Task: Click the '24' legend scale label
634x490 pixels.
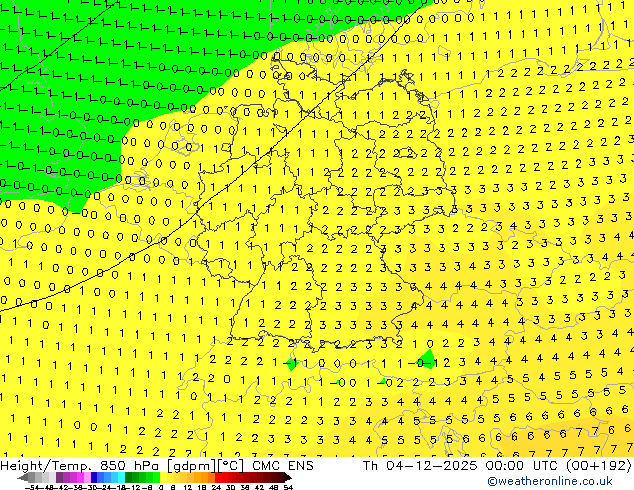Action: pyautogui.click(x=216, y=488)
